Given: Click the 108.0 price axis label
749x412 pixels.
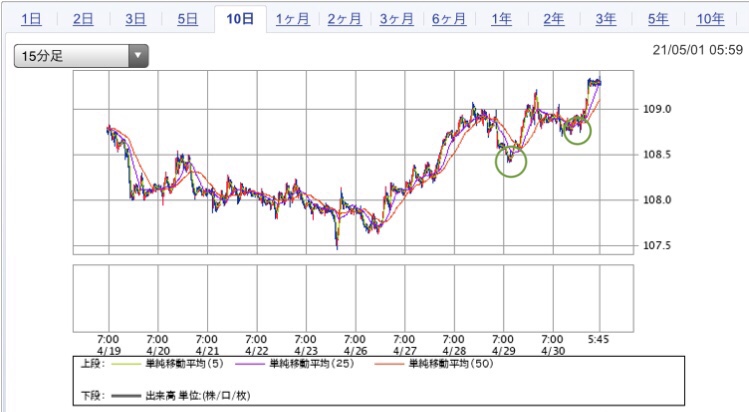Looking at the screenshot, I should coord(657,200).
